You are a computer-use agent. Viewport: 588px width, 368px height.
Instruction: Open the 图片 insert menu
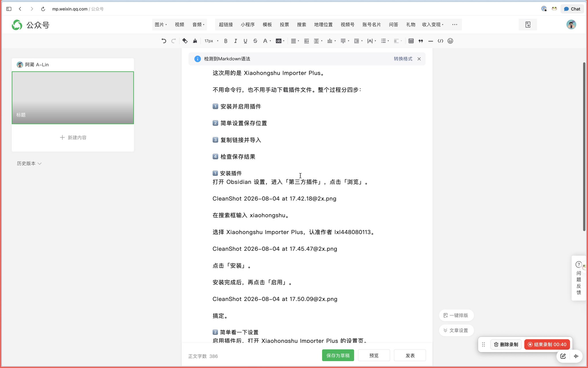click(161, 24)
